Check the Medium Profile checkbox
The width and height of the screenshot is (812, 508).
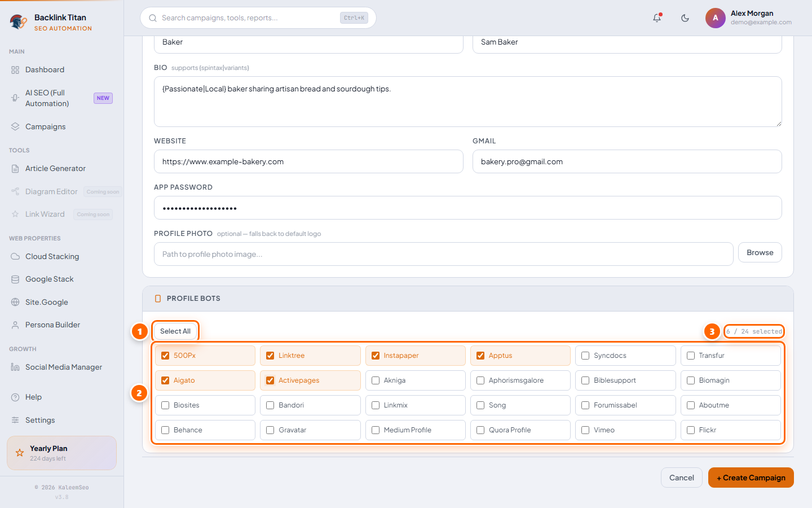(376, 430)
